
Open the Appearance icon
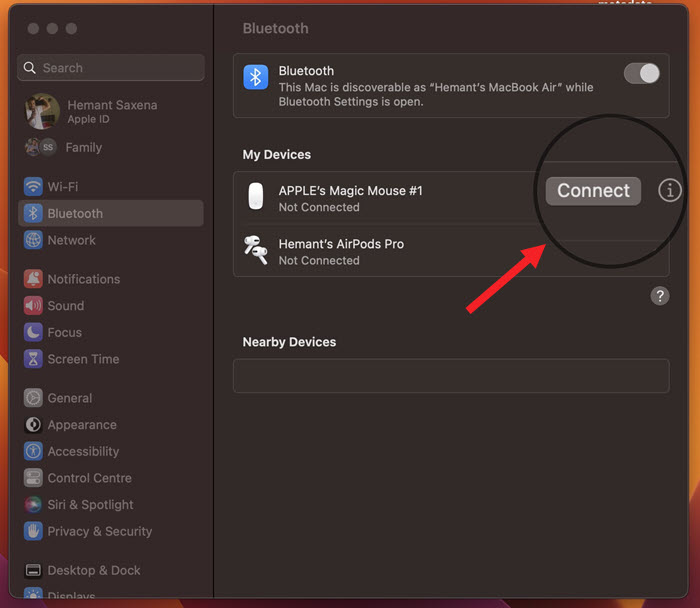click(33, 425)
